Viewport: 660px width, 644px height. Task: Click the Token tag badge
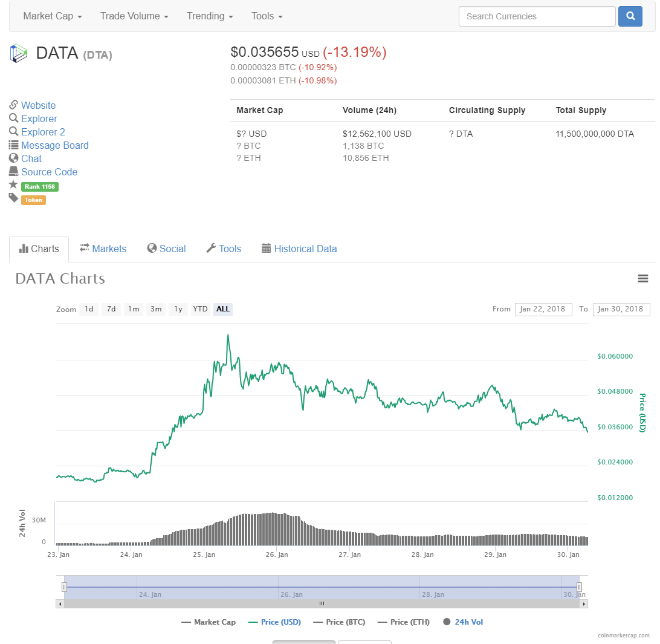(x=34, y=200)
